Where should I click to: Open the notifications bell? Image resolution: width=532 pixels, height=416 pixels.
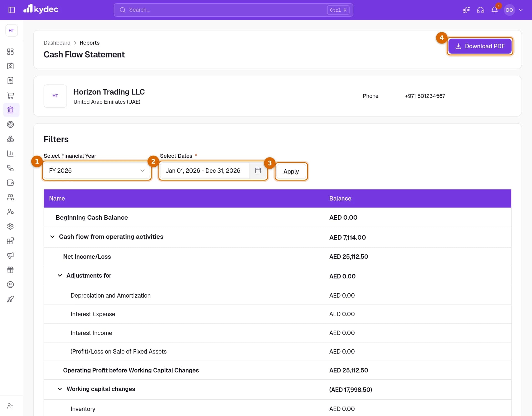tap(495, 10)
